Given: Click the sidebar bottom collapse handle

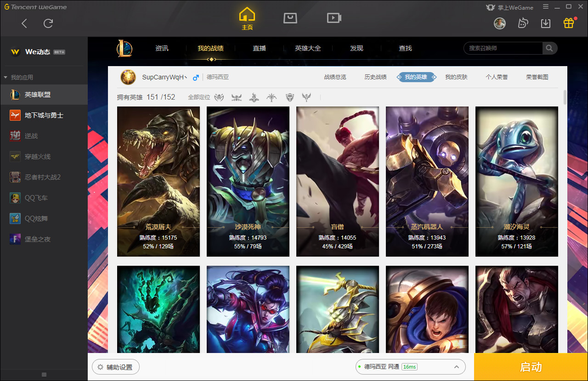Looking at the screenshot, I should click(x=44, y=375).
